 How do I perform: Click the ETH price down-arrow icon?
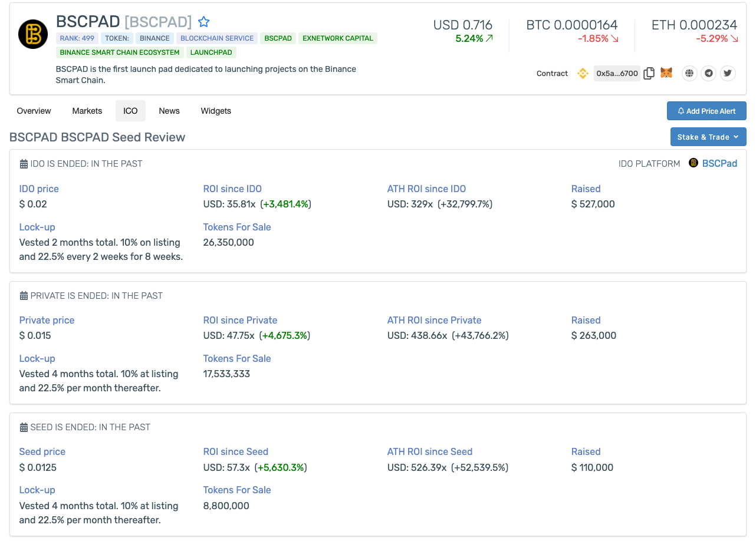coord(734,38)
